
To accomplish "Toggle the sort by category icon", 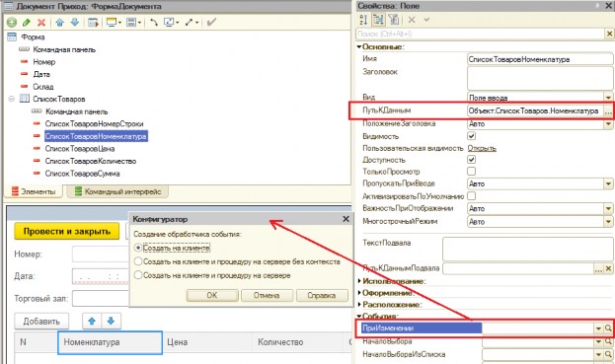I will click(378, 19).
